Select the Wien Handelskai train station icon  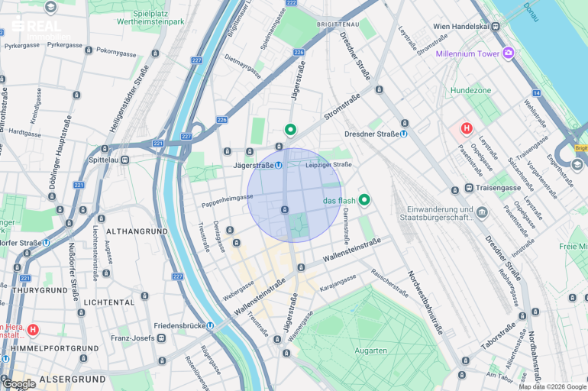pos(496,27)
